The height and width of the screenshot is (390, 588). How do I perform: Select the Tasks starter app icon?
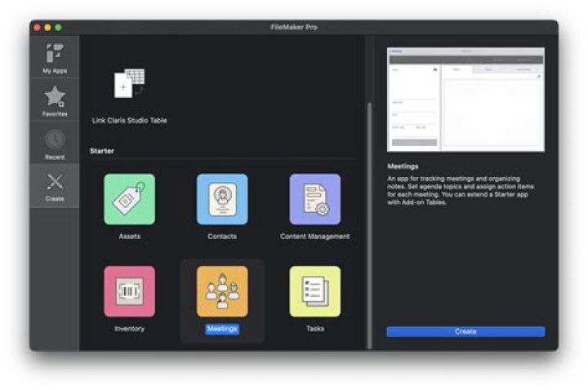[315, 291]
